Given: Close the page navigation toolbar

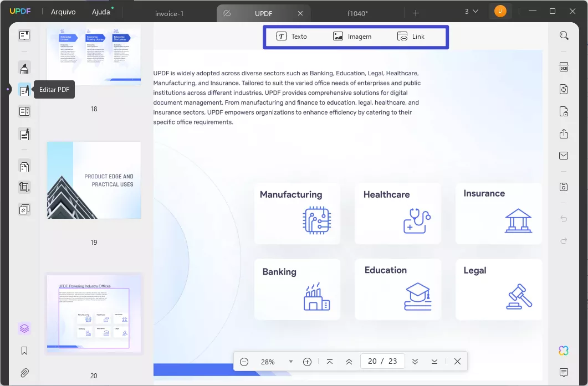Looking at the screenshot, I should (458, 362).
